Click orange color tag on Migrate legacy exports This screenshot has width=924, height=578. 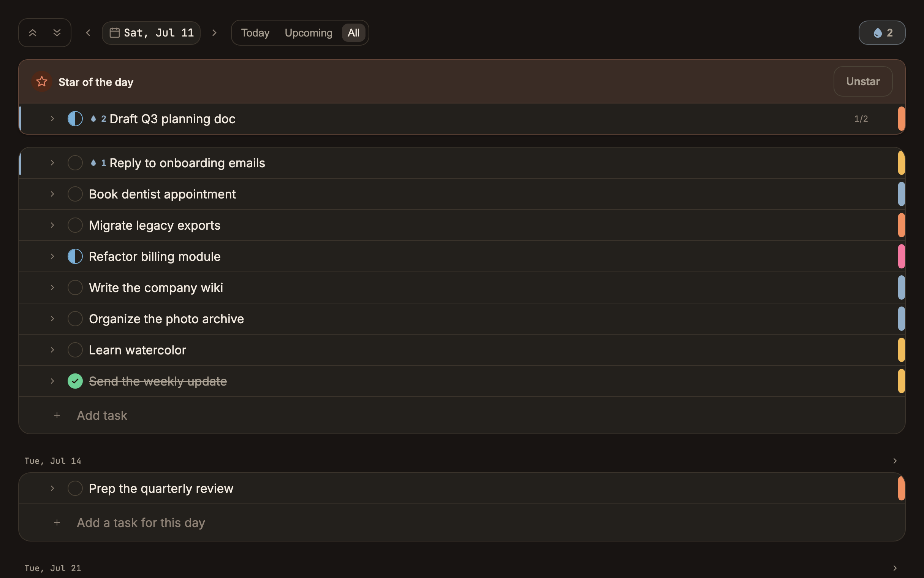901,225
